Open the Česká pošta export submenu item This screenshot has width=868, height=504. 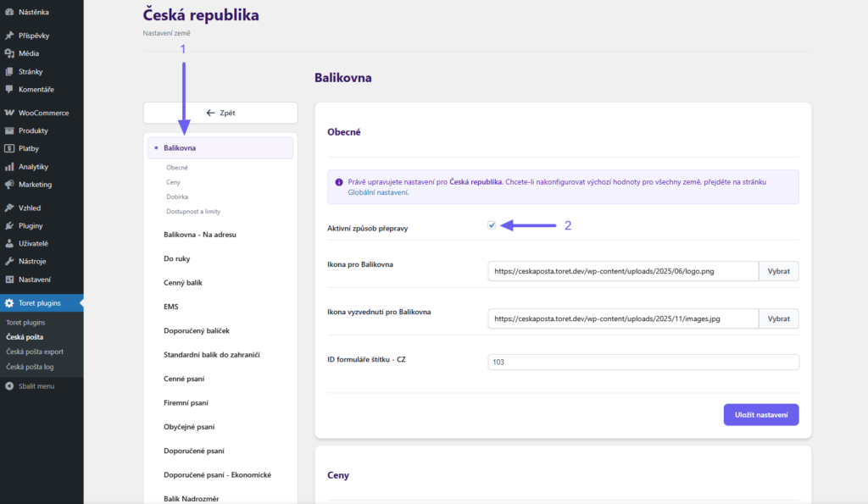click(x=35, y=352)
